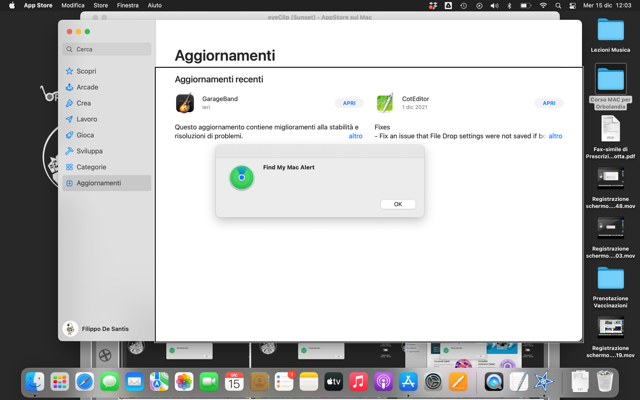
Task: Click the Cerca search field
Action: point(107,49)
